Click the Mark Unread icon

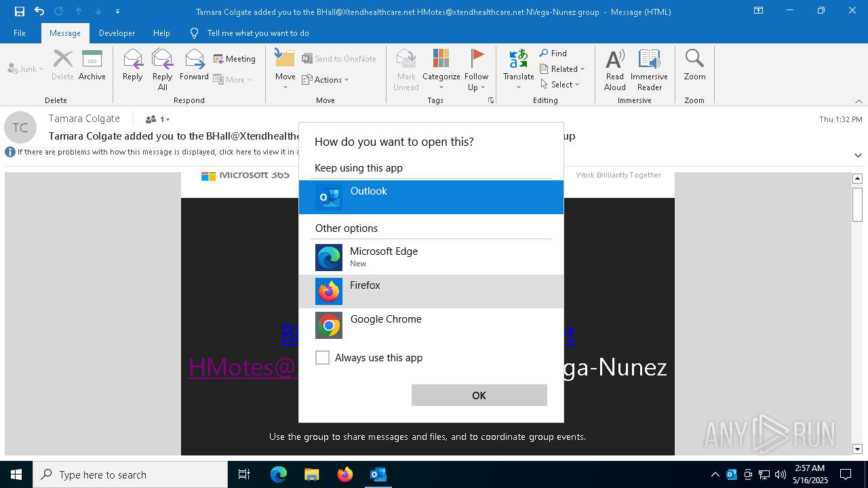point(406,69)
